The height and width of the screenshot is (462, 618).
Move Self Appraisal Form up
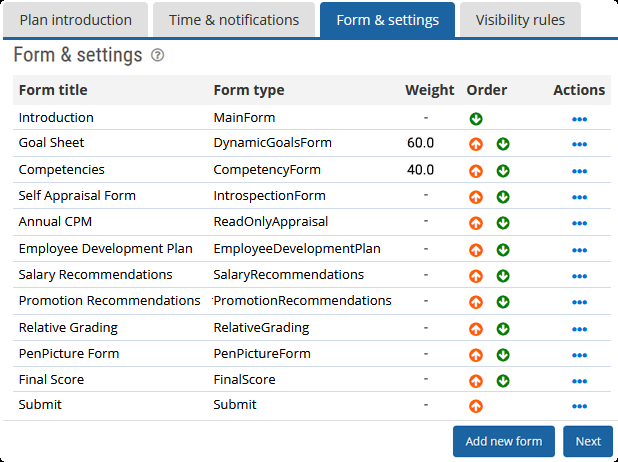476,197
